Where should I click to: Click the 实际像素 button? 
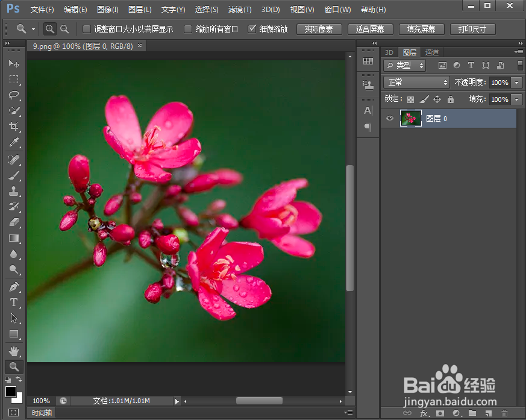click(x=319, y=29)
